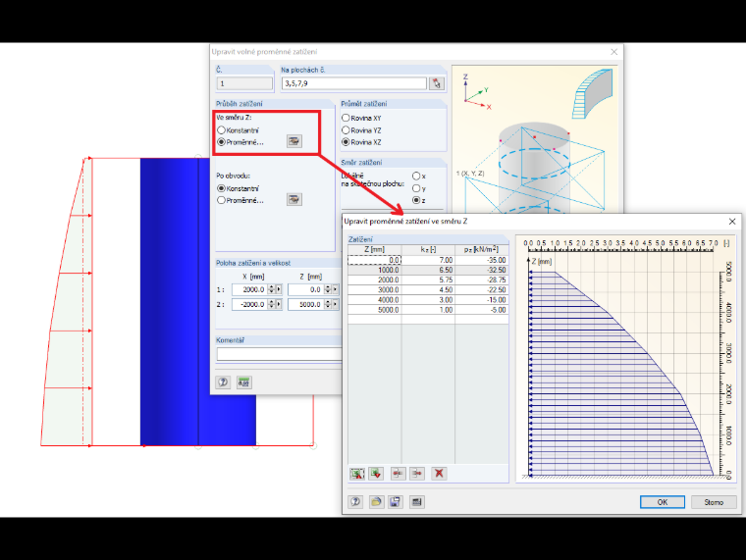The width and height of the screenshot is (746, 560).
Task: Select load direction 'x' radio button
Action: tap(416, 177)
